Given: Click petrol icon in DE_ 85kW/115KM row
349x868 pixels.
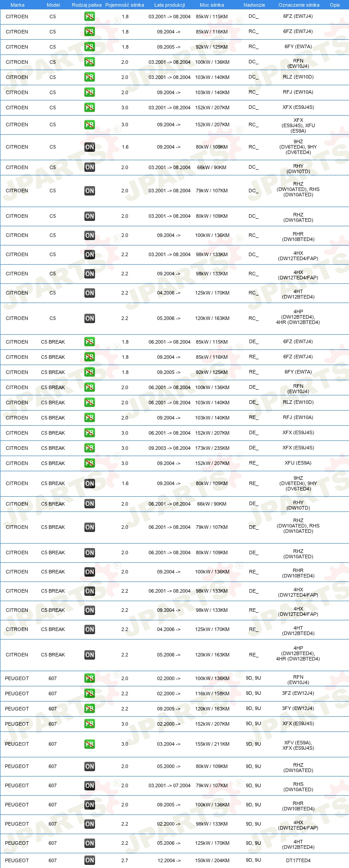Looking at the screenshot, I should click(x=89, y=342).
